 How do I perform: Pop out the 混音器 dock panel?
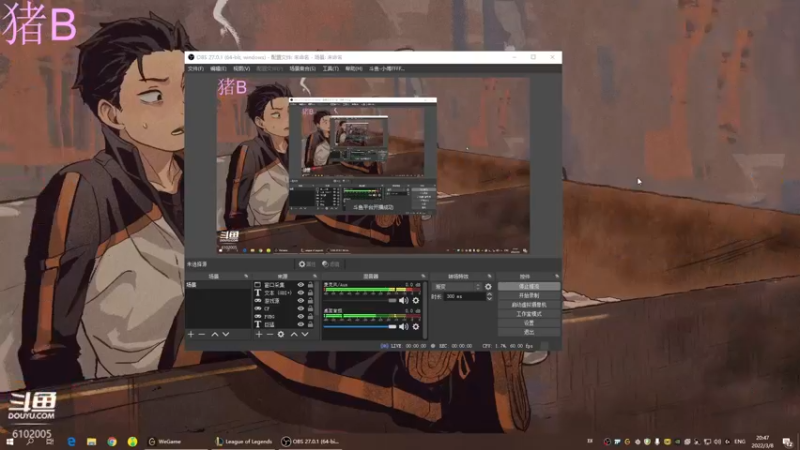[423, 276]
